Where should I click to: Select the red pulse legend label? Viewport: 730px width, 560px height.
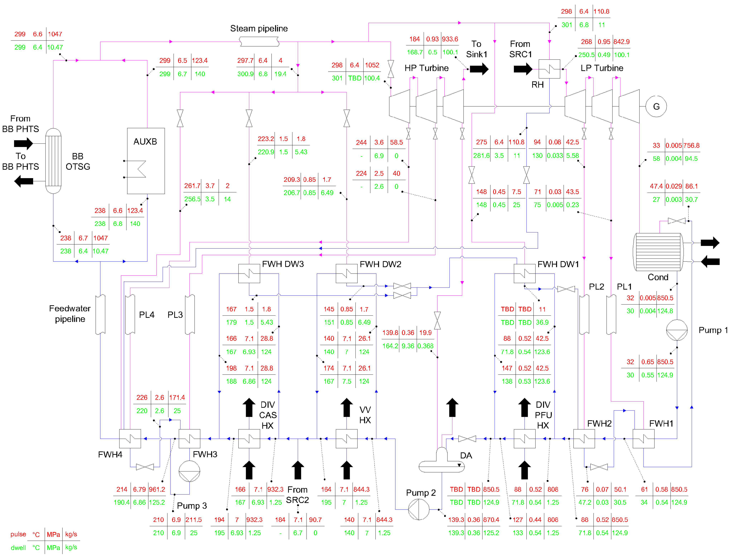[x=18, y=534]
